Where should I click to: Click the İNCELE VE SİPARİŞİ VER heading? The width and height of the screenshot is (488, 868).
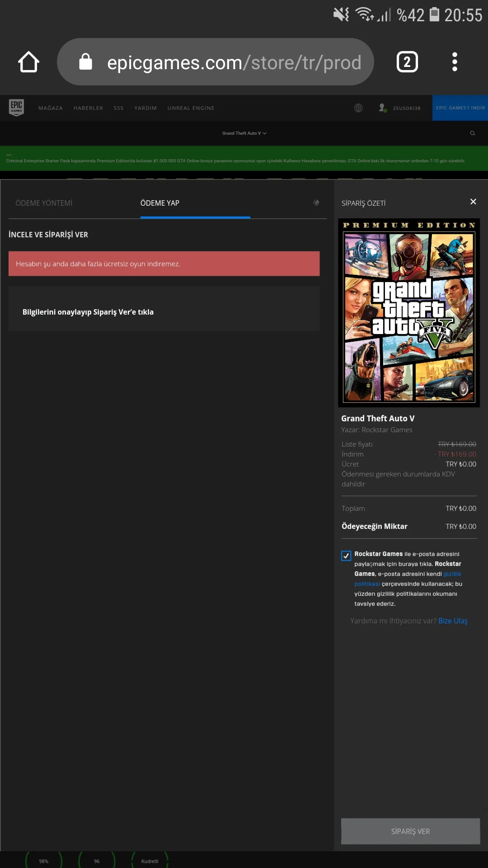(x=48, y=235)
